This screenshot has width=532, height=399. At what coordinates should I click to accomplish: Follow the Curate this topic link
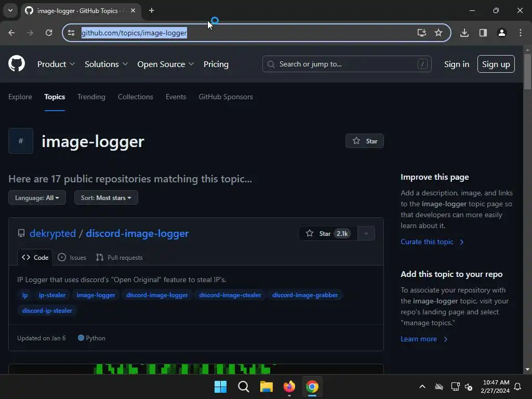432,242
